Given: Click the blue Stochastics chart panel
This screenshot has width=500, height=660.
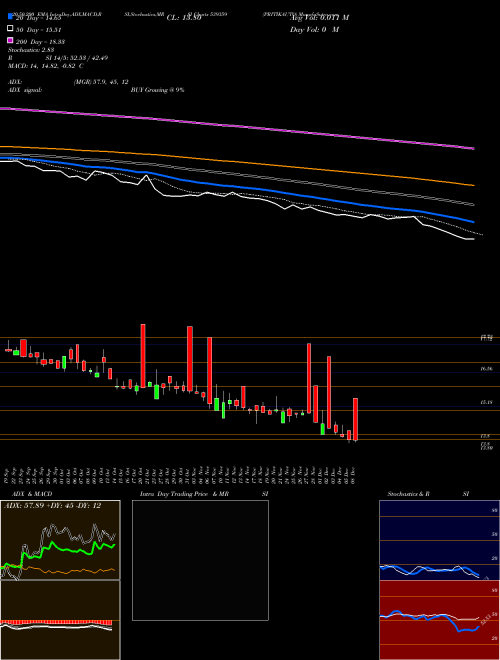Looking at the screenshot, I should tap(439, 540).
